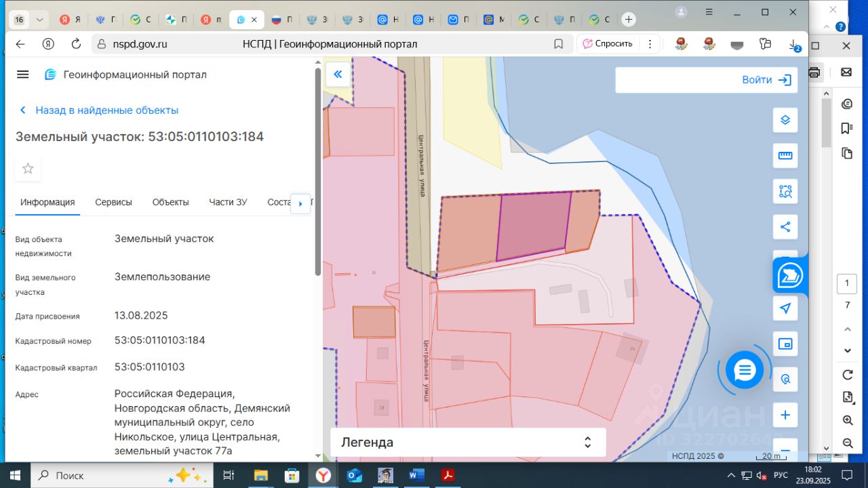Image resolution: width=868 pixels, height=488 pixels.
Task: Click the highlighted purple land parcel on map
Action: coord(534,226)
